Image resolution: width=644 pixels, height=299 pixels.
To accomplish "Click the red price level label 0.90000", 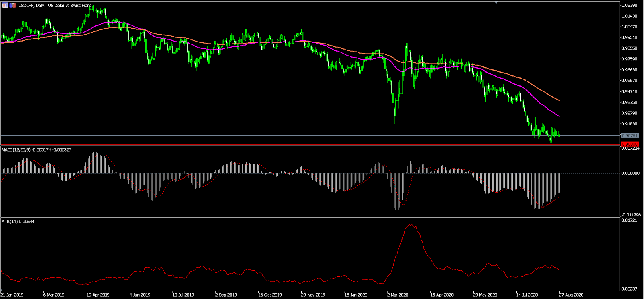I will coord(630,144).
